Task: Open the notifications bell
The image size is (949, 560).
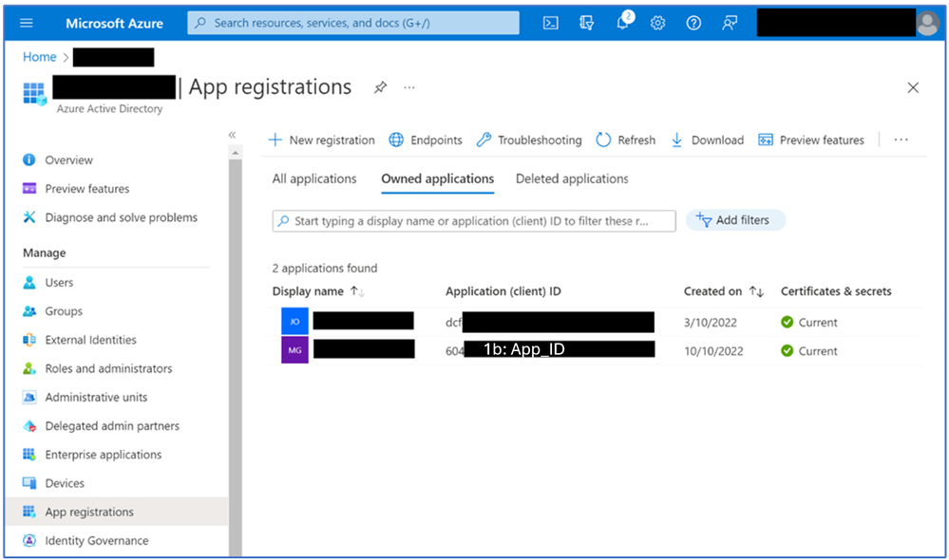Action: [x=623, y=23]
